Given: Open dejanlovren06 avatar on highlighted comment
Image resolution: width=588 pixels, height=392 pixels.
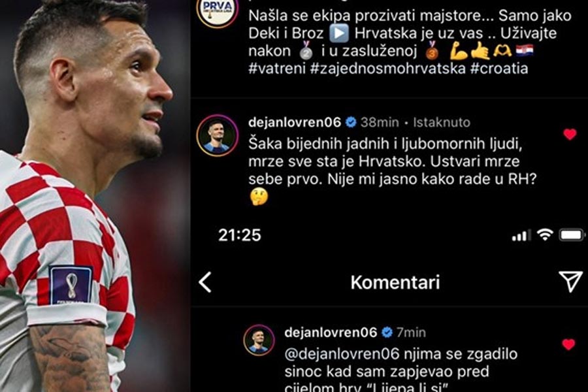Looking at the screenshot, I should coord(217,135).
